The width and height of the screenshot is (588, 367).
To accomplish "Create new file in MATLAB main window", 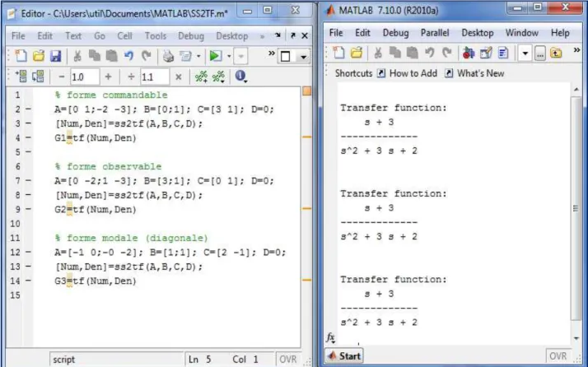I will (x=339, y=53).
